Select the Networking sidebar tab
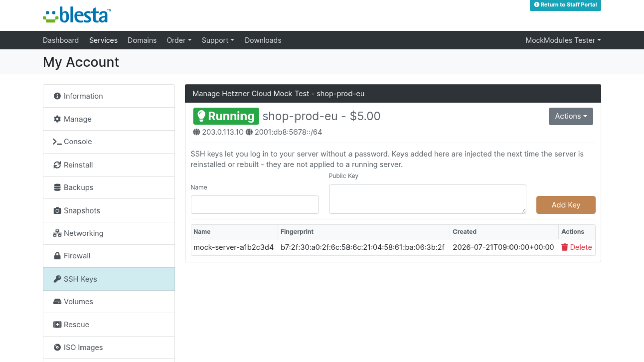Viewport: 644px width, 362px height. click(109, 233)
